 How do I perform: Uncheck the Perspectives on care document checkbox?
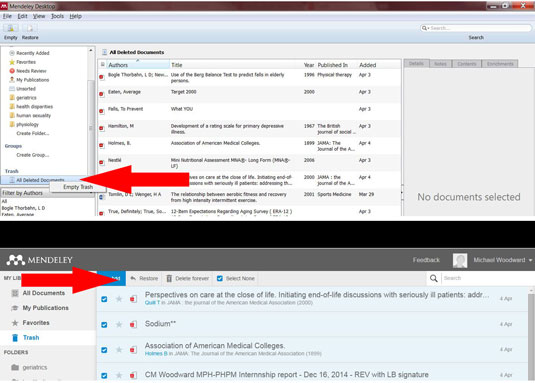point(104,299)
